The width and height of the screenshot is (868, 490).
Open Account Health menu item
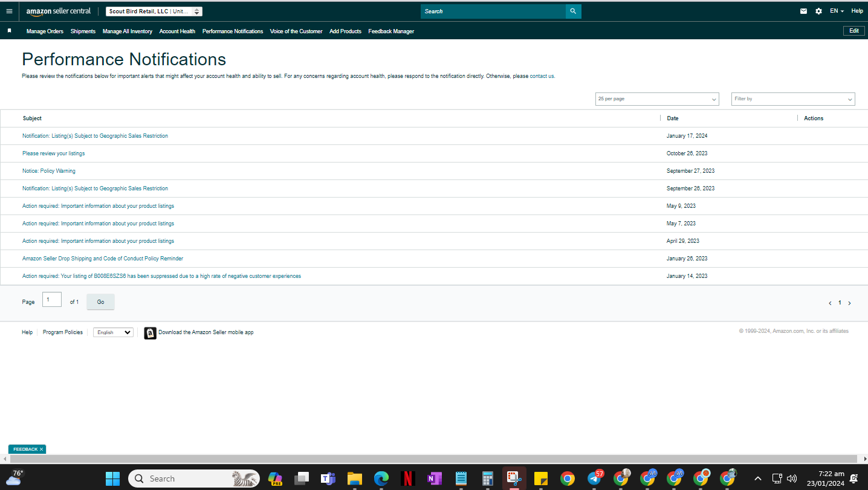[x=177, y=31]
